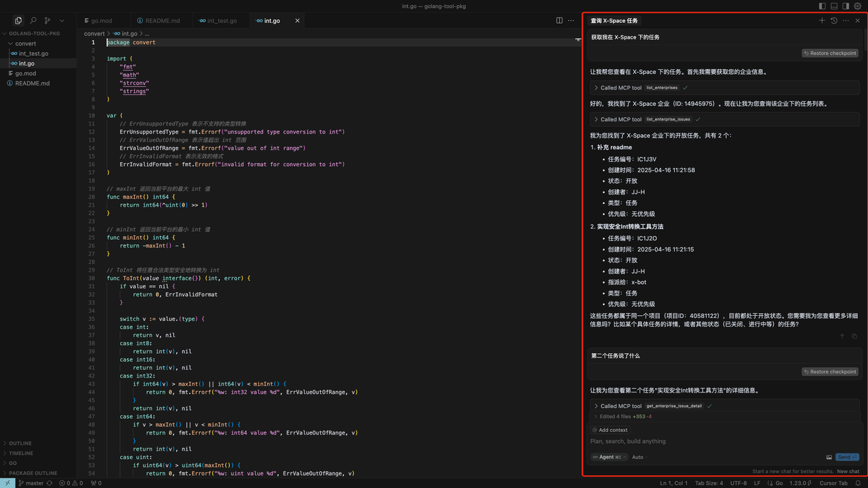Split the editor to the right
Viewport: 868px width, 488px height.
click(x=559, y=21)
